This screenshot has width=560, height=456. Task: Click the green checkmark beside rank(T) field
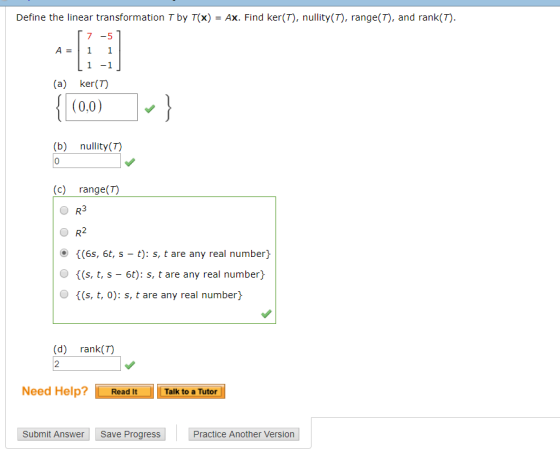click(130, 365)
